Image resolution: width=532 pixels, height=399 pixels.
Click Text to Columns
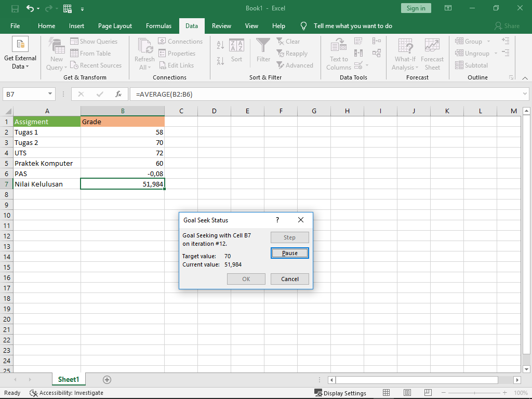[x=339, y=54]
